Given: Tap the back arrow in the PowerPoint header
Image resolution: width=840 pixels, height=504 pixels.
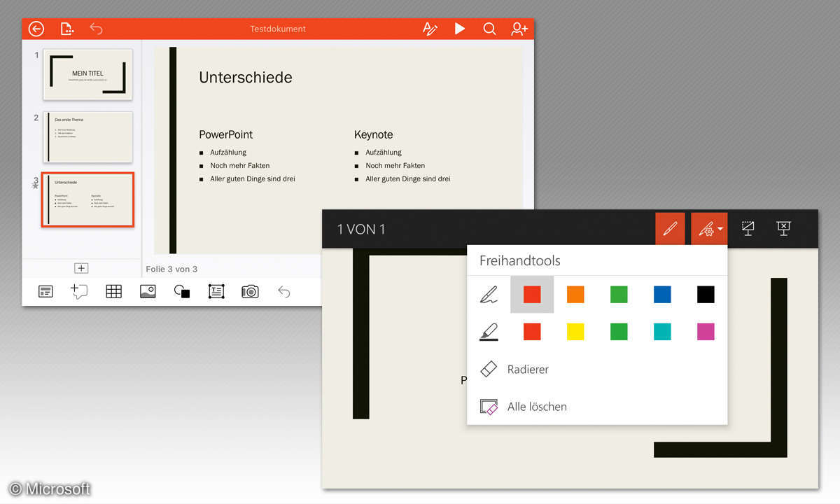Looking at the screenshot, I should 36,29.
